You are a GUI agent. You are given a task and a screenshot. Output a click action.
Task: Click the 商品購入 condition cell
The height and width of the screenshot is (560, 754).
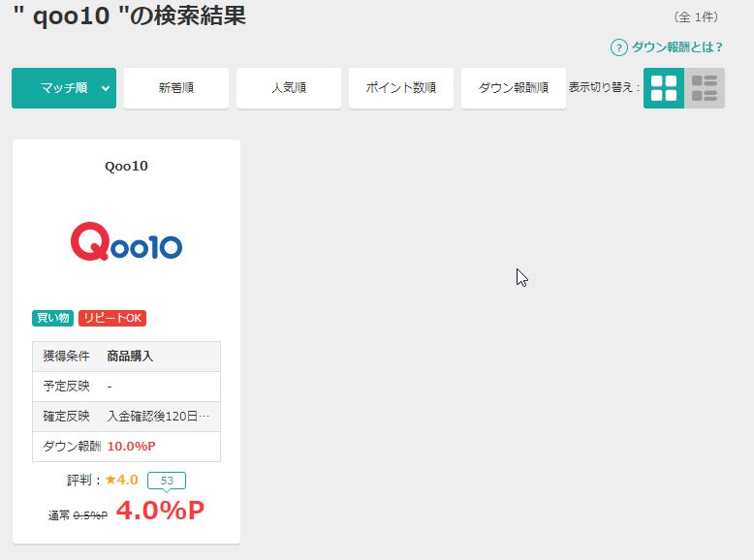tap(130, 357)
